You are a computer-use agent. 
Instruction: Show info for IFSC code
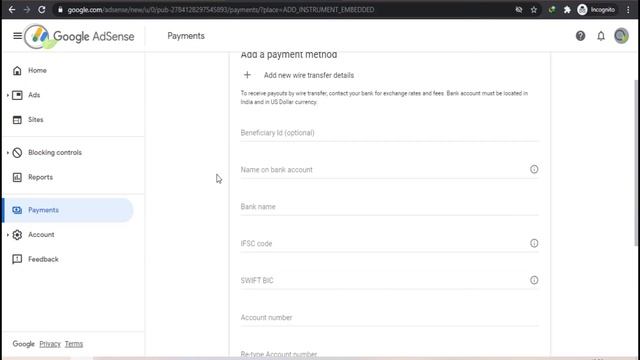coord(534,243)
